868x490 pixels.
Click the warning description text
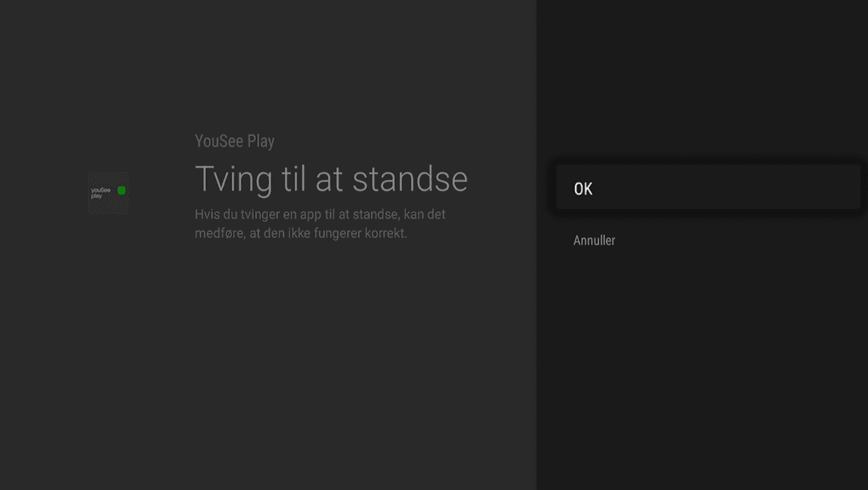[320, 222]
